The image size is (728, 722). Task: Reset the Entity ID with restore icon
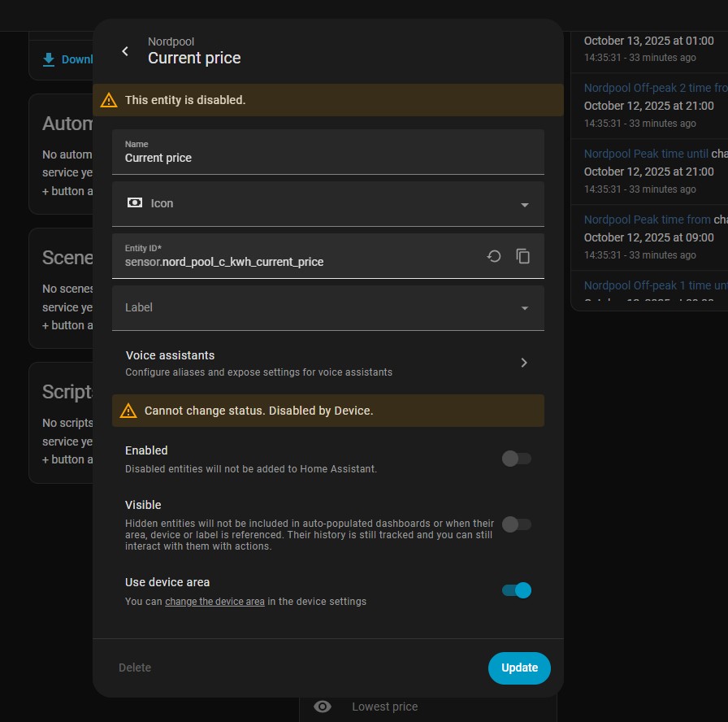point(494,256)
